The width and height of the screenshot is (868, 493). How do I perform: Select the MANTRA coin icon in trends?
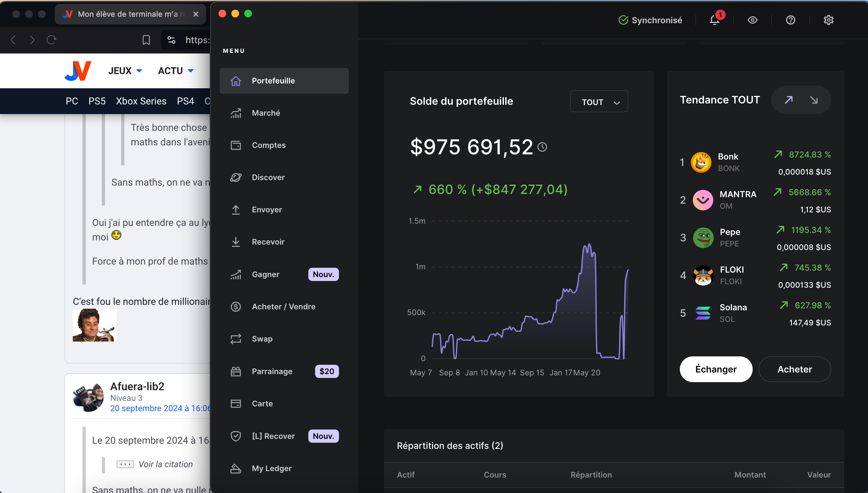[703, 200]
